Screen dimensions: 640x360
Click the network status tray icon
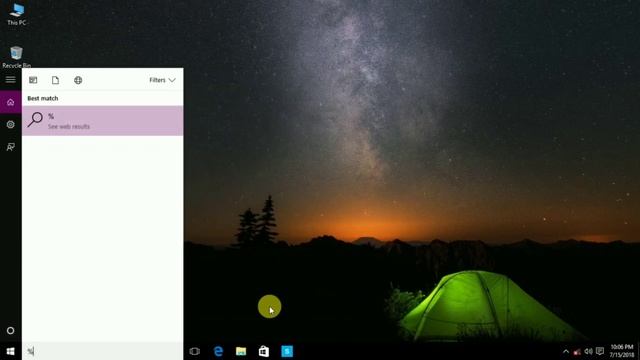pyautogui.click(x=577, y=351)
